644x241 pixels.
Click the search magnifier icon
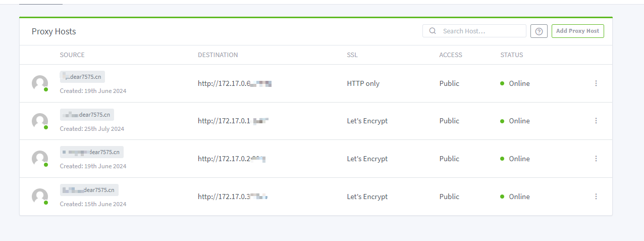(x=433, y=31)
